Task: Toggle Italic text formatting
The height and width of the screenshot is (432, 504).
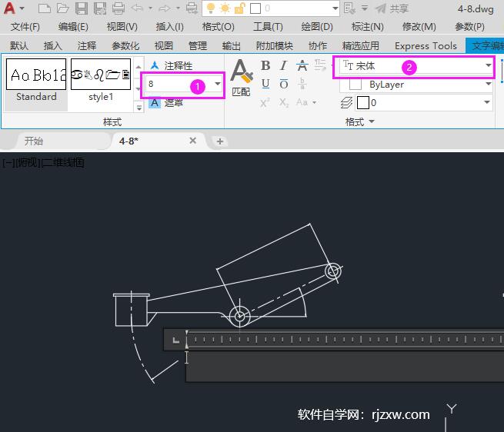Action: (283, 65)
